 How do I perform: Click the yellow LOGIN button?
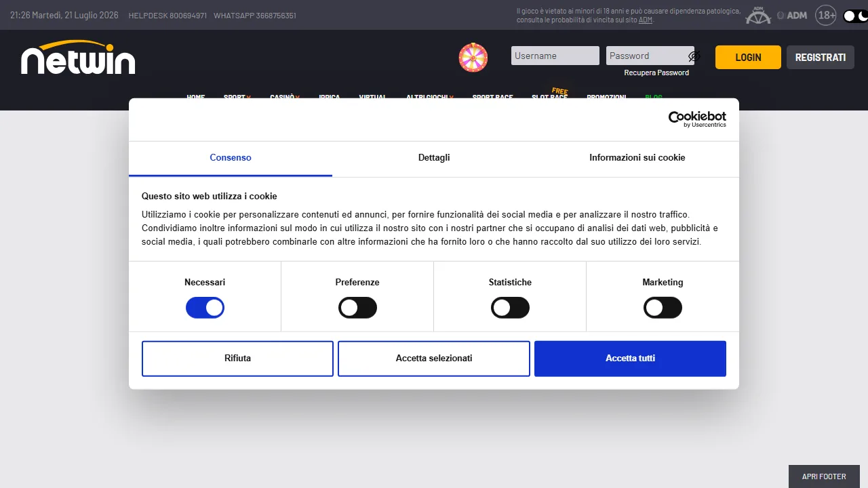748,58
